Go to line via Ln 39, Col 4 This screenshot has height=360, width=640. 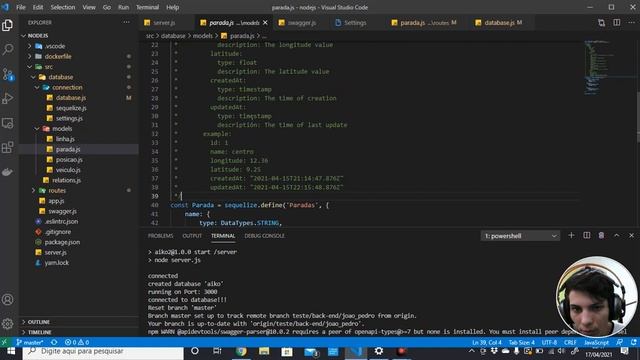[487, 342]
